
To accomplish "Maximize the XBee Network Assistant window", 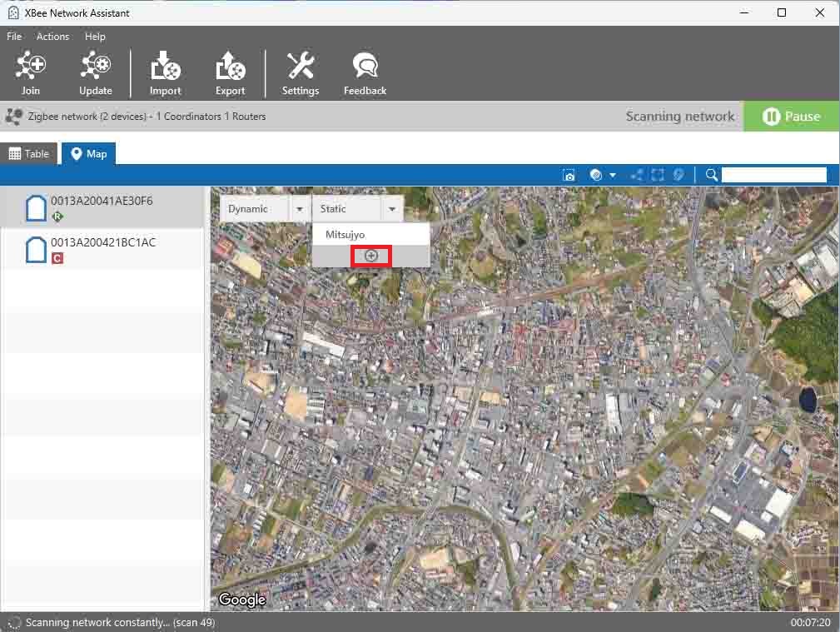I will coord(782,12).
